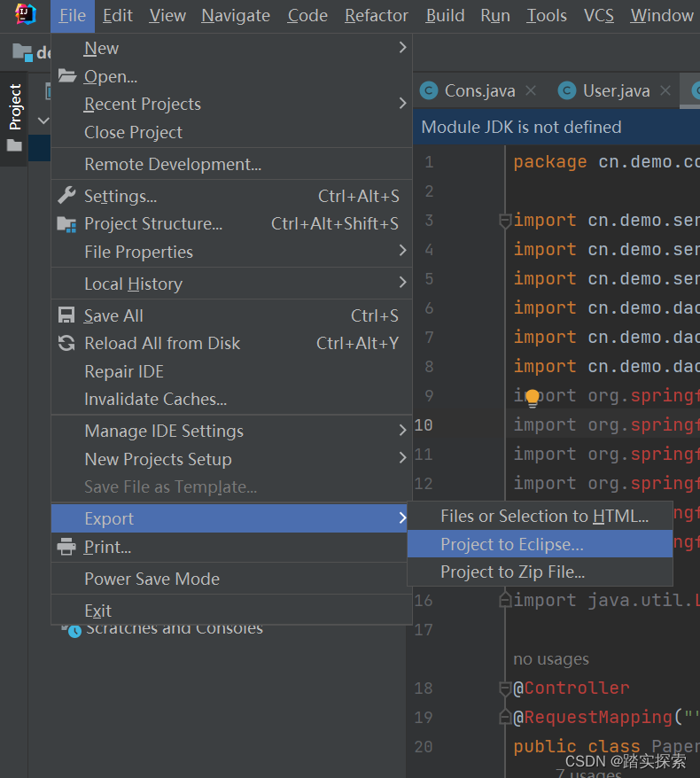
Task: Choose Print... menu entry
Action: (x=229, y=548)
